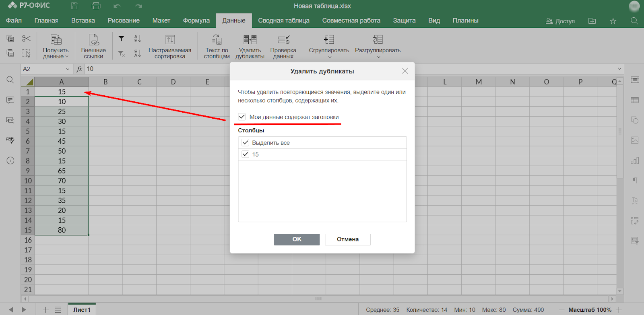
Task: Click the Copy icon in the ribbon
Action: click(10, 39)
